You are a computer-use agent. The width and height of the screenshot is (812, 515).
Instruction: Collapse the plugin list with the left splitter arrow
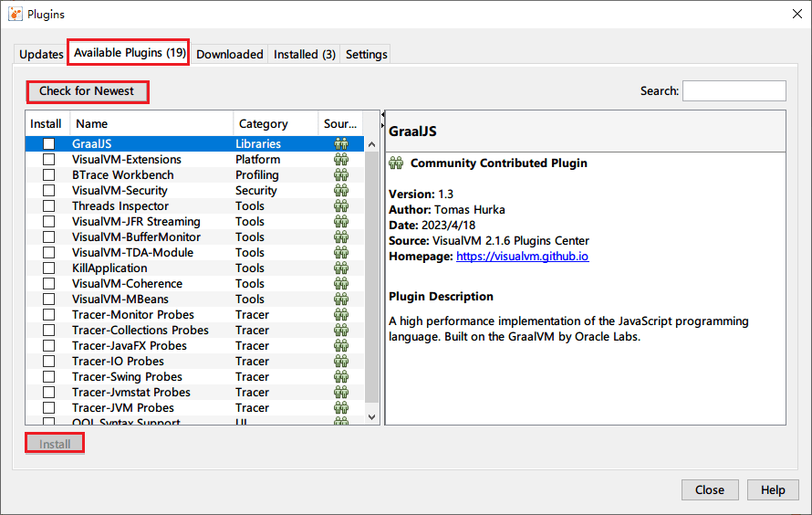tap(383, 114)
